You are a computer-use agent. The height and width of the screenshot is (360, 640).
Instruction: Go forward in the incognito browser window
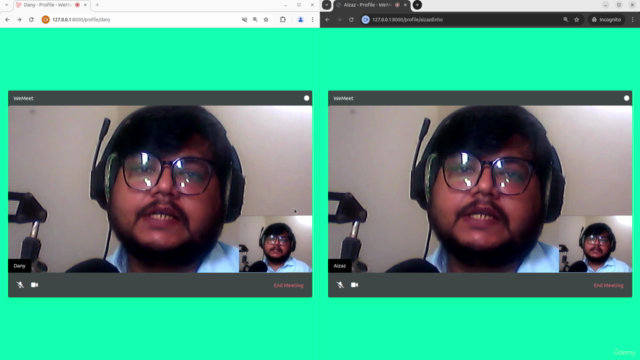pyautogui.click(x=339, y=20)
